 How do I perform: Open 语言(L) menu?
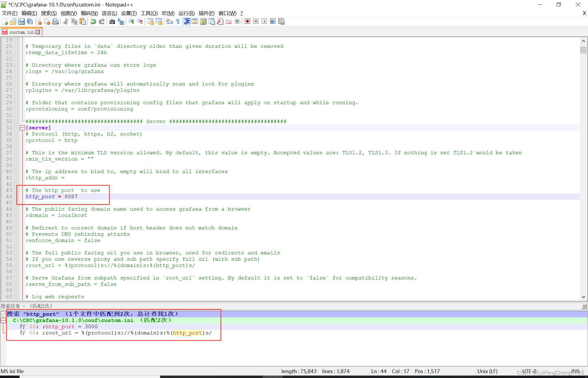coord(109,13)
